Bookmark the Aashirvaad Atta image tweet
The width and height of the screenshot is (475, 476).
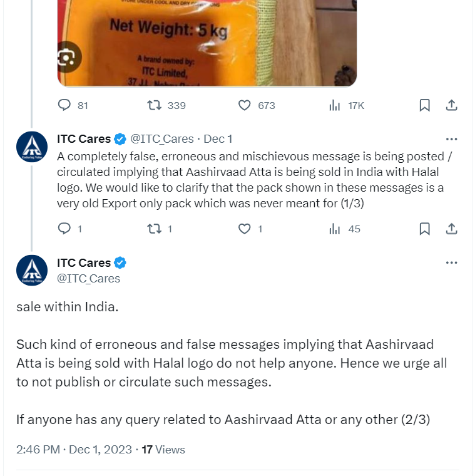pyautogui.click(x=424, y=105)
